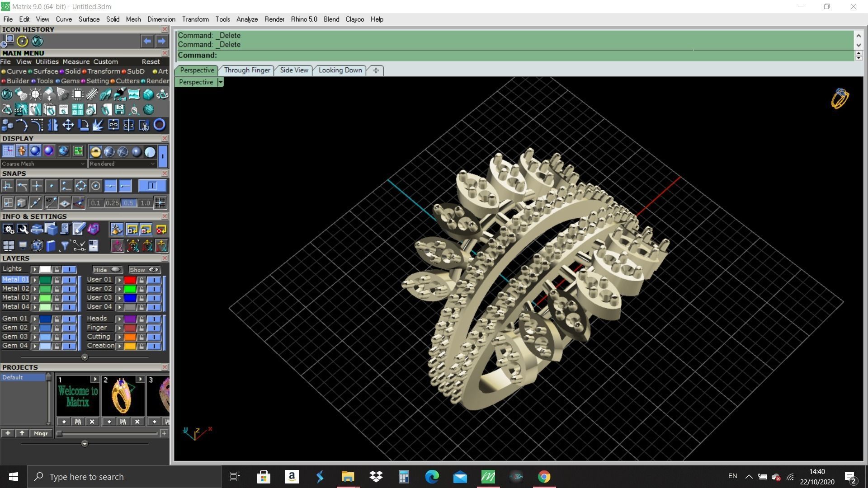Viewport: 868px width, 488px height.
Task: Expand the Lights layer arrow
Action: click(x=34, y=269)
